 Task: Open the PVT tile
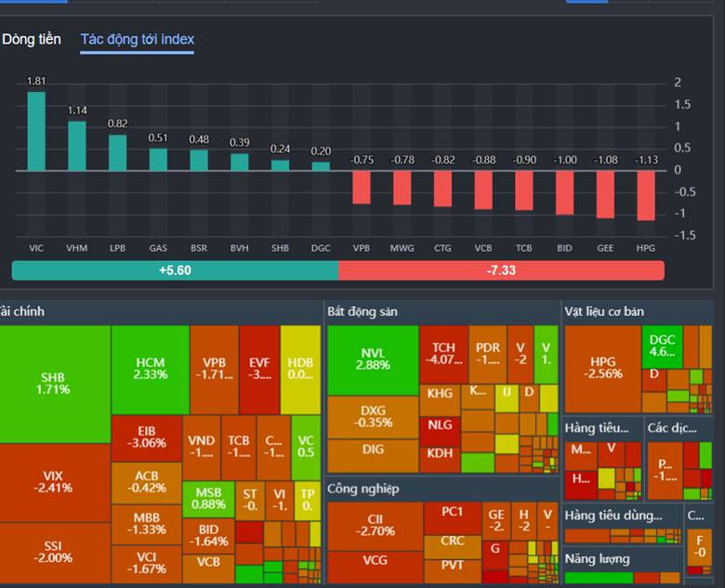point(453,571)
